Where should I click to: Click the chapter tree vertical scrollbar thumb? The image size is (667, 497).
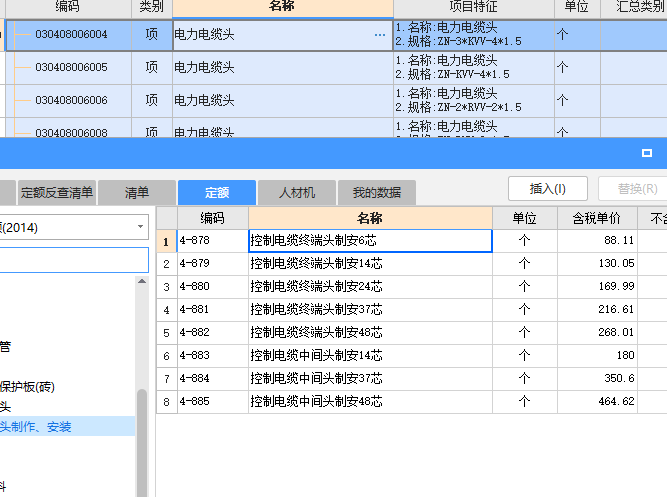coord(142,443)
